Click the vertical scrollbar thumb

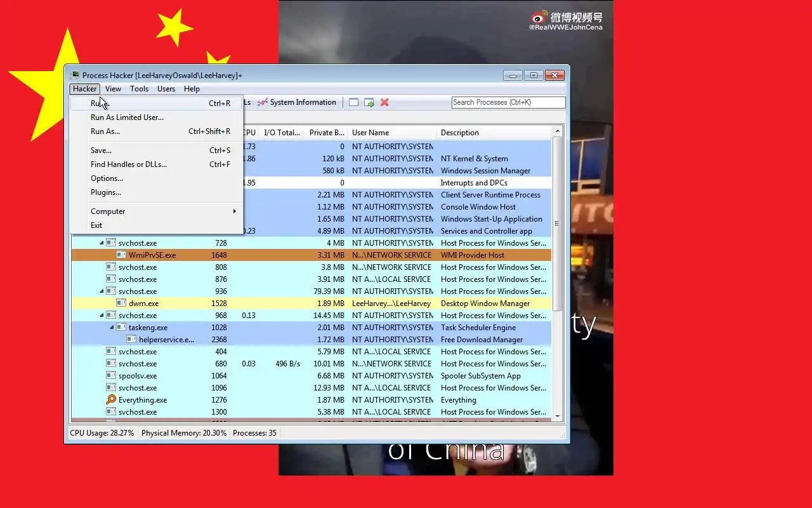(x=558, y=224)
